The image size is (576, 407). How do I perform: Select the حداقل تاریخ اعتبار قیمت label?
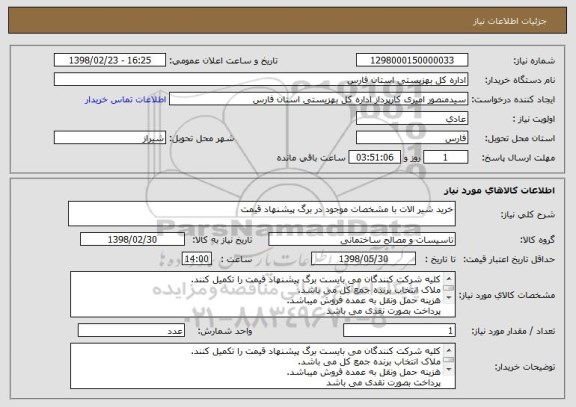coord(509,259)
